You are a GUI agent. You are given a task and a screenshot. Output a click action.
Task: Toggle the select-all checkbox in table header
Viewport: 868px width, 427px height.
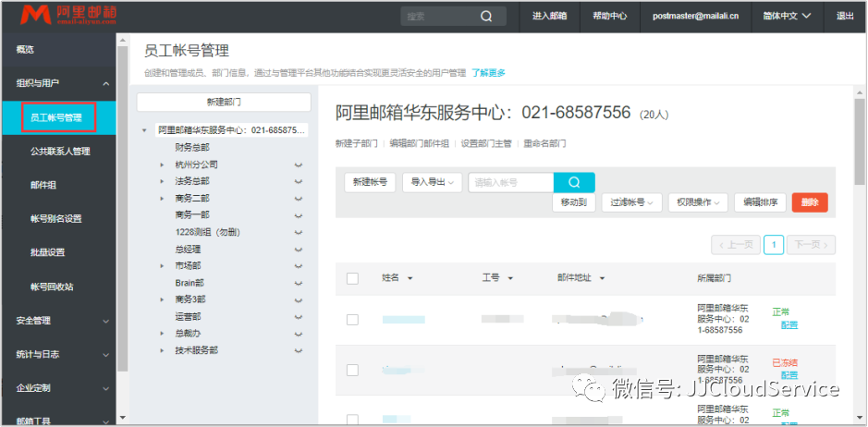click(x=352, y=278)
